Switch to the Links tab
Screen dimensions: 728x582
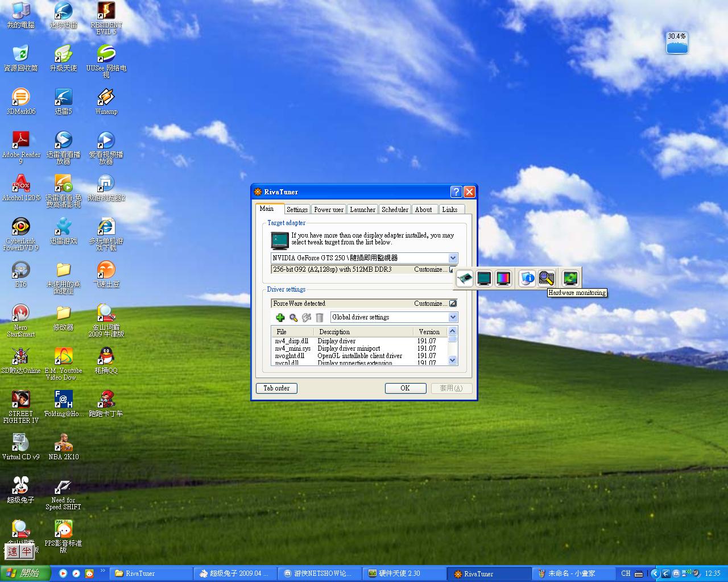pyautogui.click(x=450, y=210)
